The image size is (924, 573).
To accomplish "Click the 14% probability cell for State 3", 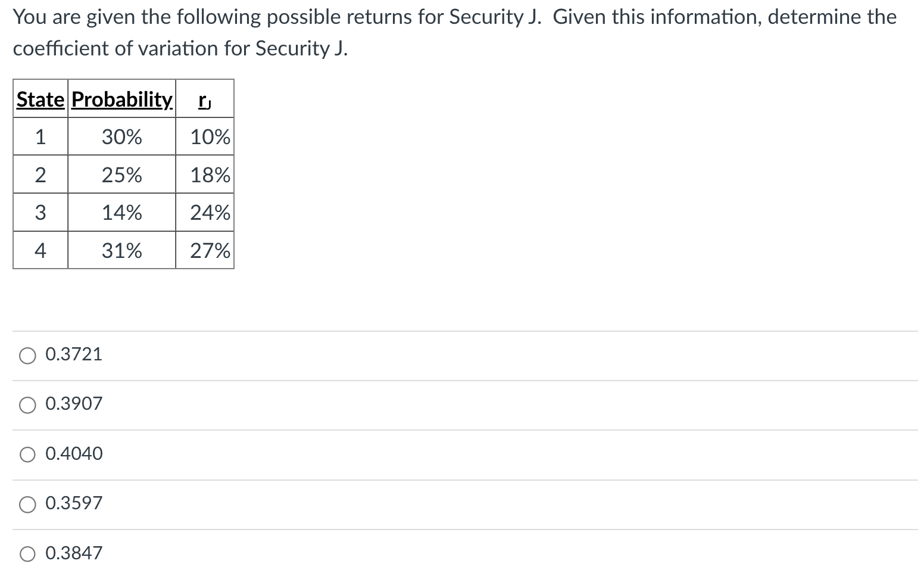I will pos(121,213).
